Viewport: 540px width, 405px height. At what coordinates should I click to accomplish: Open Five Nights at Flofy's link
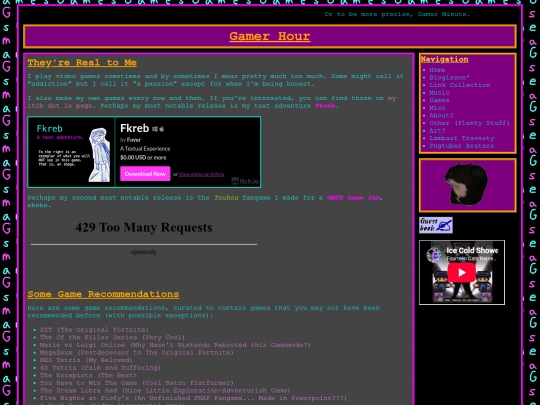(193, 398)
